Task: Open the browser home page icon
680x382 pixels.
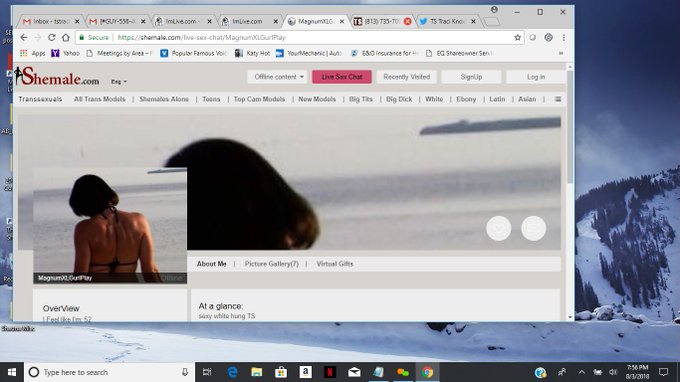Action: pyautogui.click(x=65, y=38)
